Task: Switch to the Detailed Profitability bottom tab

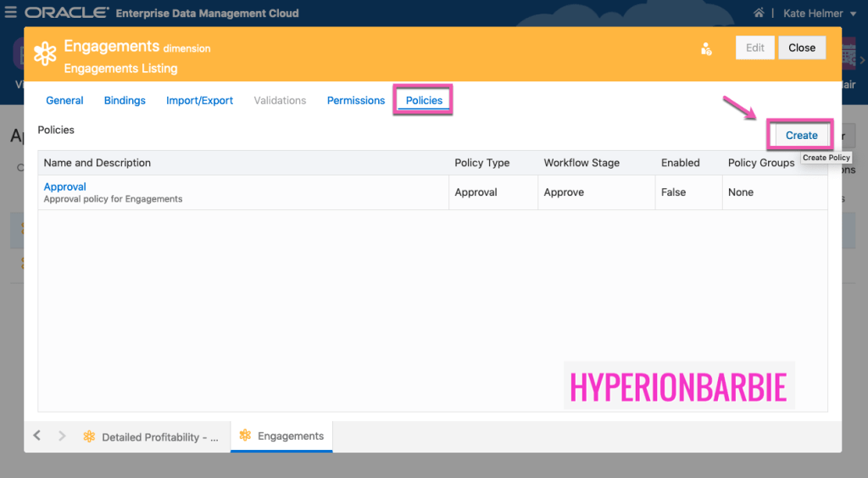Action: 160,437
